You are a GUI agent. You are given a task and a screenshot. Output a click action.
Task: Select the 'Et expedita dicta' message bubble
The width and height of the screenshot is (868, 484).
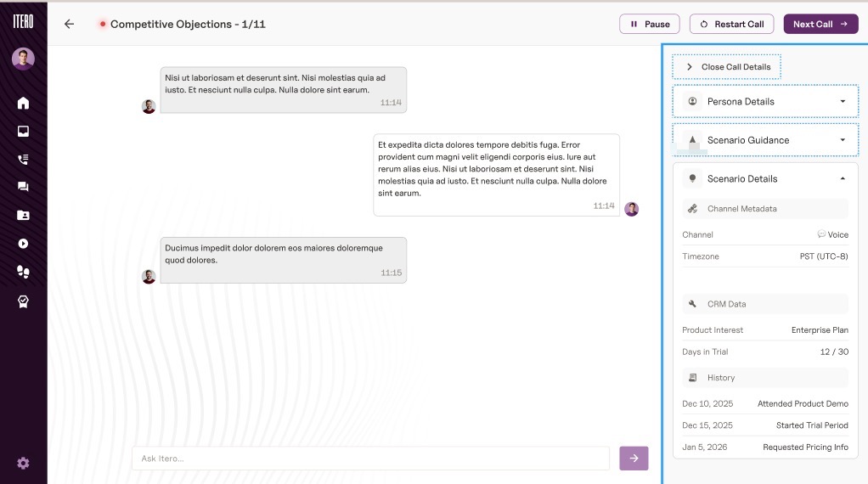click(497, 175)
